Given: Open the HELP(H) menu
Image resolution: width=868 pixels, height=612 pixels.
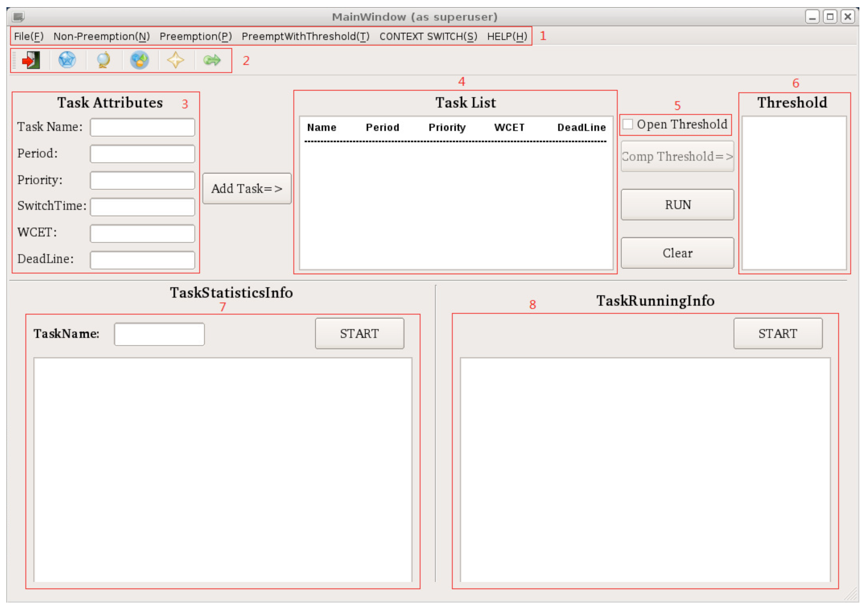Looking at the screenshot, I should pos(507,37).
